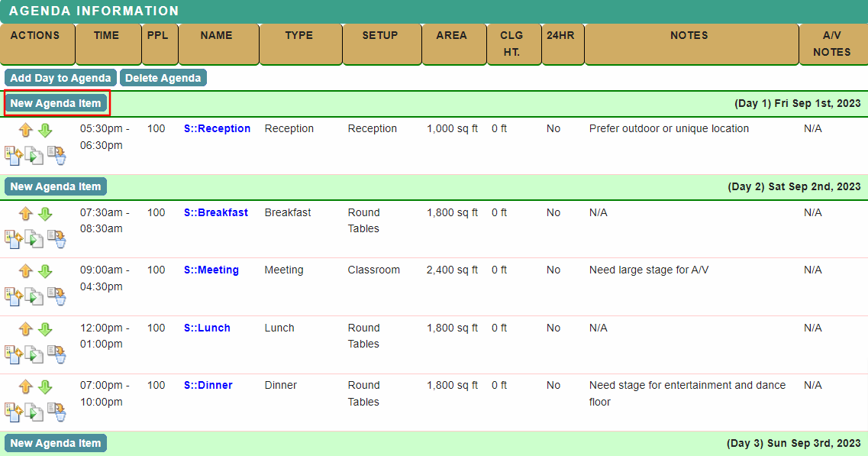Click the NOTES column header
Image resolution: width=868 pixels, height=456 pixels.
pyautogui.click(x=689, y=36)
